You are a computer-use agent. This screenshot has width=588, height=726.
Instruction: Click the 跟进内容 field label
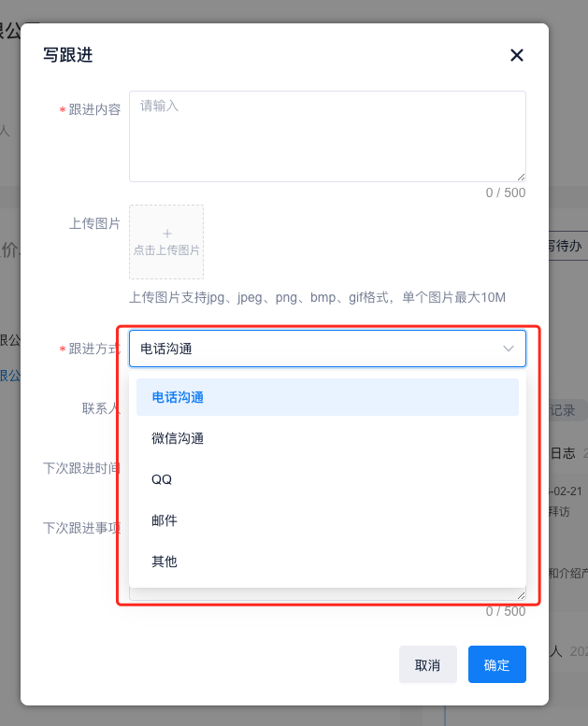94,109
